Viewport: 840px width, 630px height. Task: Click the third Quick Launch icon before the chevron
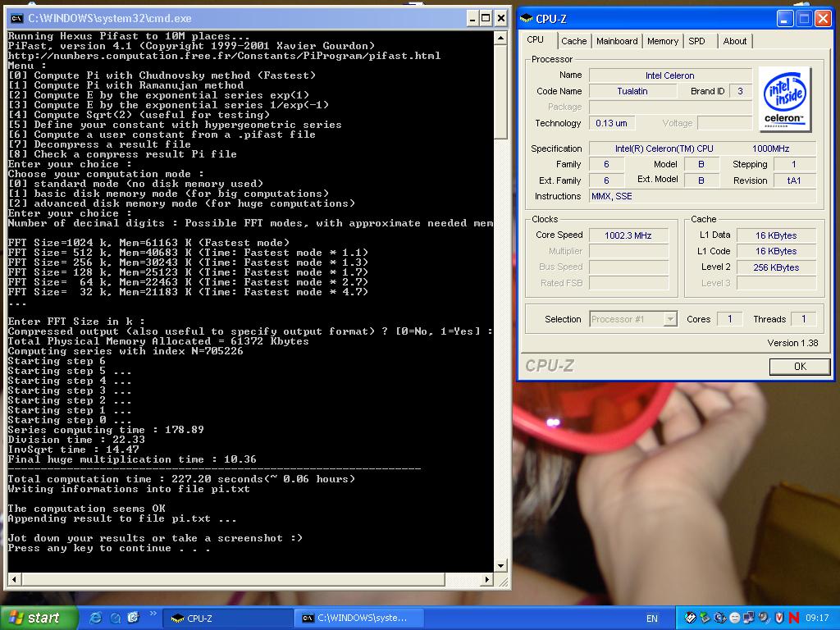[x=133, y=618]
